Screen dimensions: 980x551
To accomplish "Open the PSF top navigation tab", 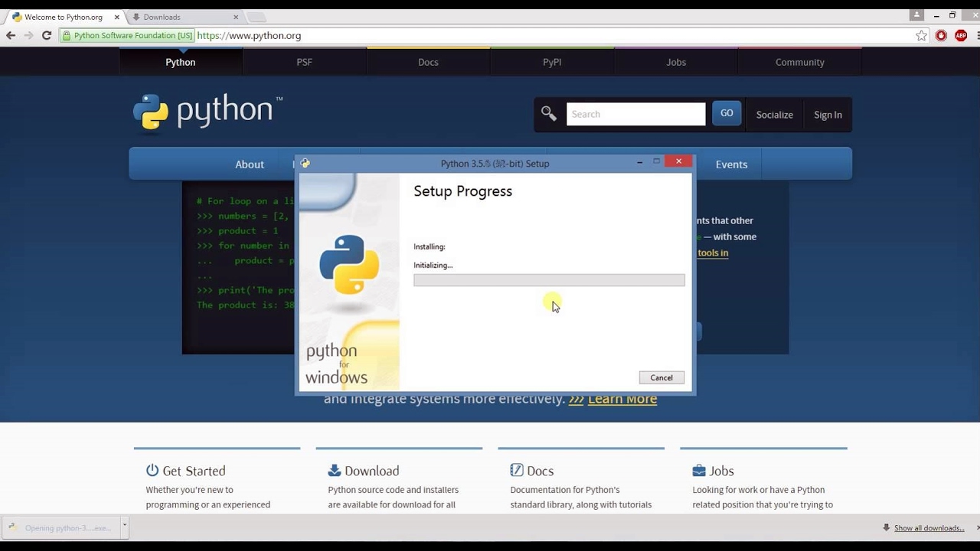I will [x=305, y=62].
